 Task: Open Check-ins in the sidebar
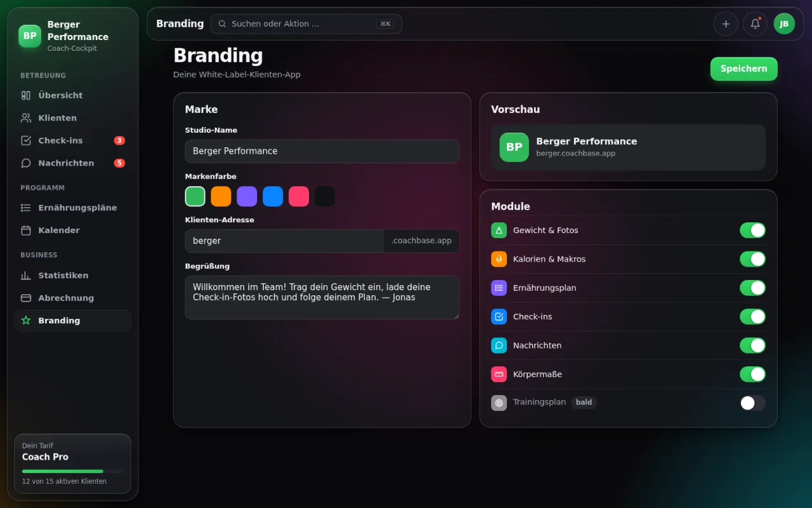pos(72,140)
